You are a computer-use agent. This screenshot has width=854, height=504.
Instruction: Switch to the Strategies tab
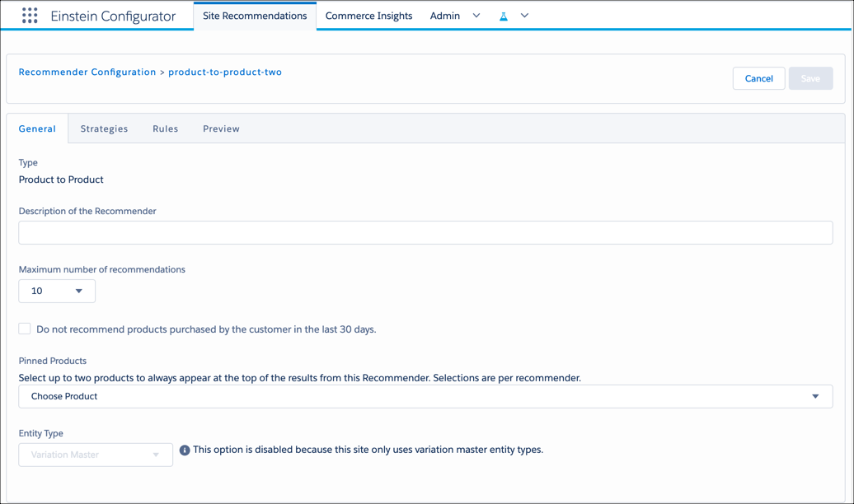point(104,128)
